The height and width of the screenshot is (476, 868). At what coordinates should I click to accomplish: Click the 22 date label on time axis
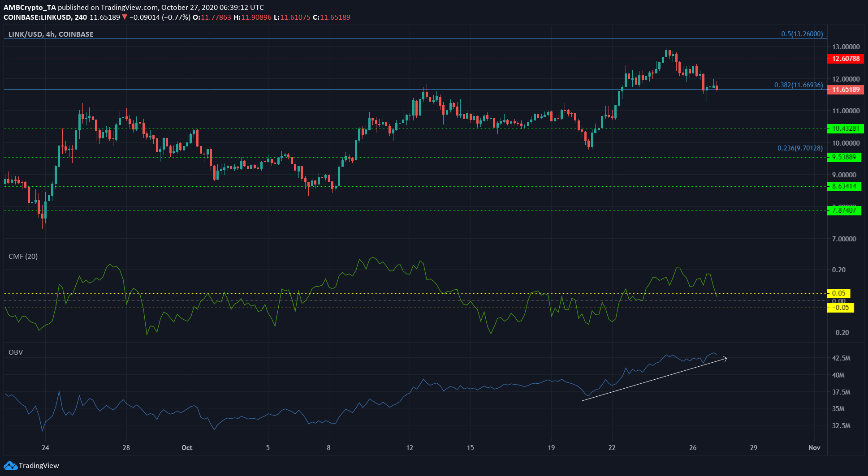612,448
